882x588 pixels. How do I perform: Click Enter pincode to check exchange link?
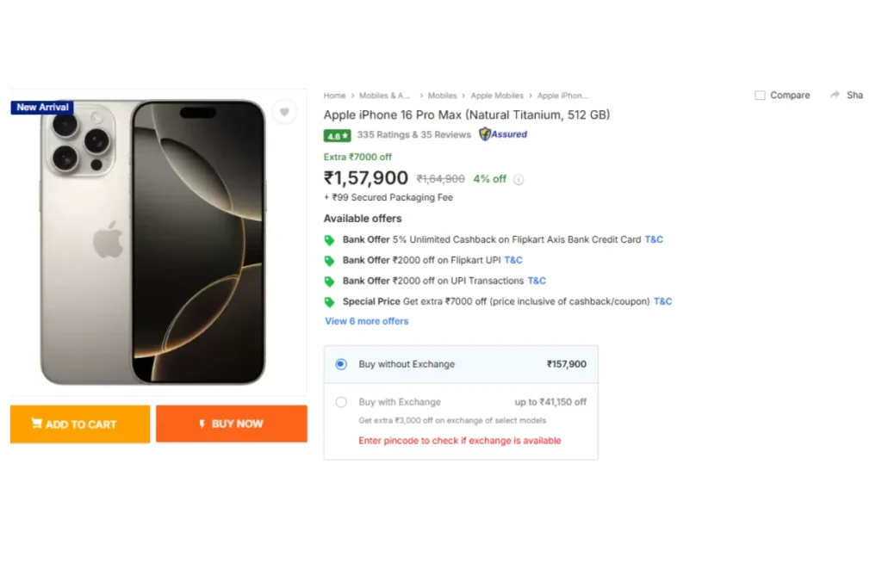(460, 441)
